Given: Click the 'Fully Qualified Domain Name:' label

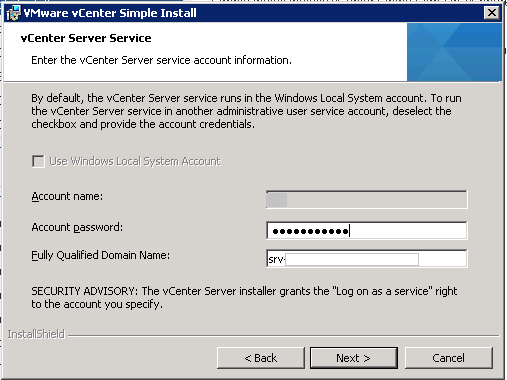Looking at the screenshot, I should coord(100,255).
